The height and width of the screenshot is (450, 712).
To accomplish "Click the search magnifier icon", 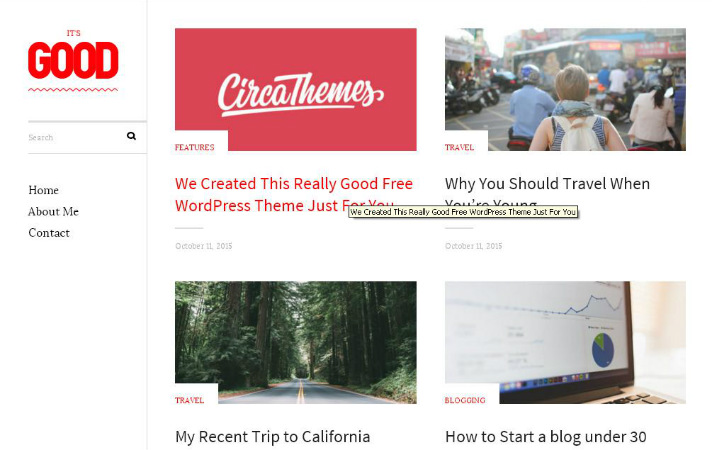I will pos(131,136).
